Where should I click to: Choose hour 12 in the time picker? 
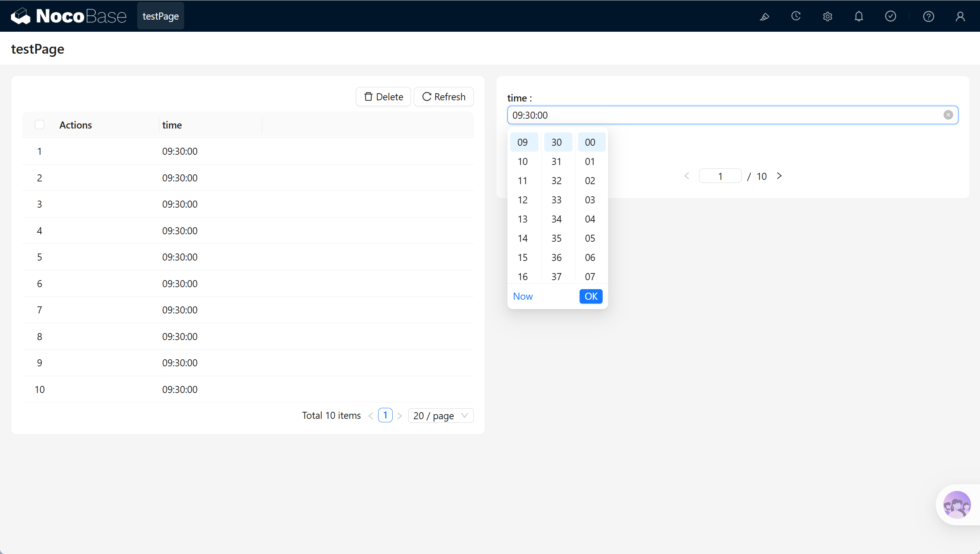click(523, 200)
